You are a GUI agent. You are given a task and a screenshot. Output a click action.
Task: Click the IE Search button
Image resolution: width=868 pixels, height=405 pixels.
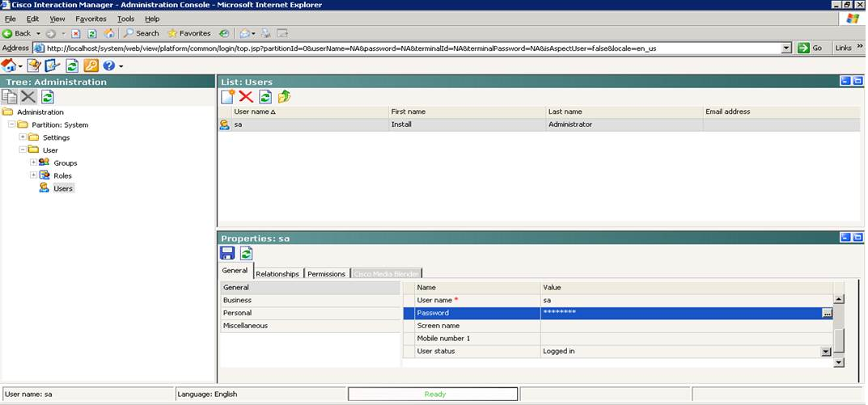141,33
